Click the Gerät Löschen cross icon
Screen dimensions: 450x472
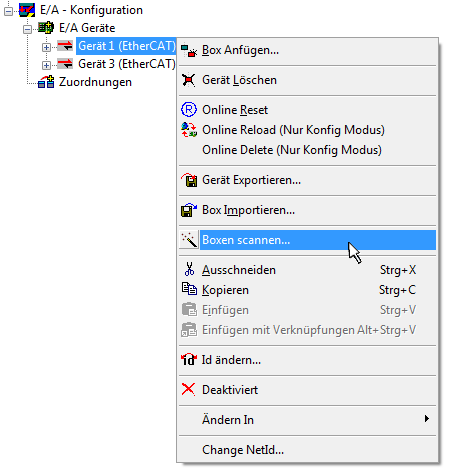188,80
